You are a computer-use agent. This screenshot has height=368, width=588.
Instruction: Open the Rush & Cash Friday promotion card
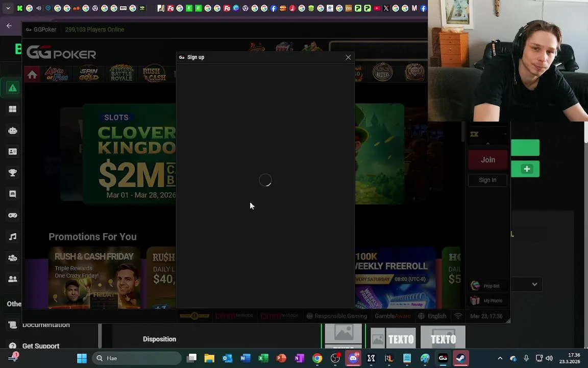pyautogui.click(x=94, y=278)
